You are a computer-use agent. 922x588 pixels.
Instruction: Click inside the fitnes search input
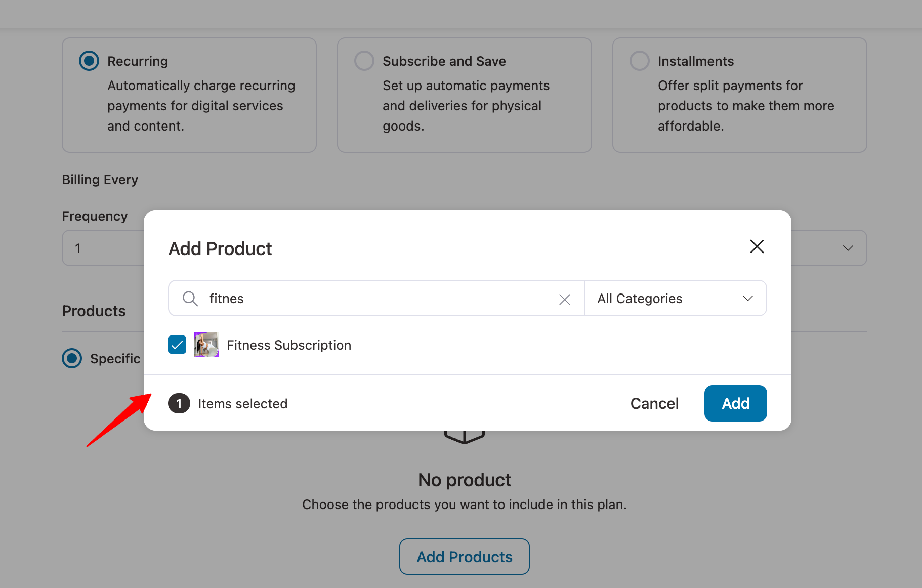tap(354, 299)
